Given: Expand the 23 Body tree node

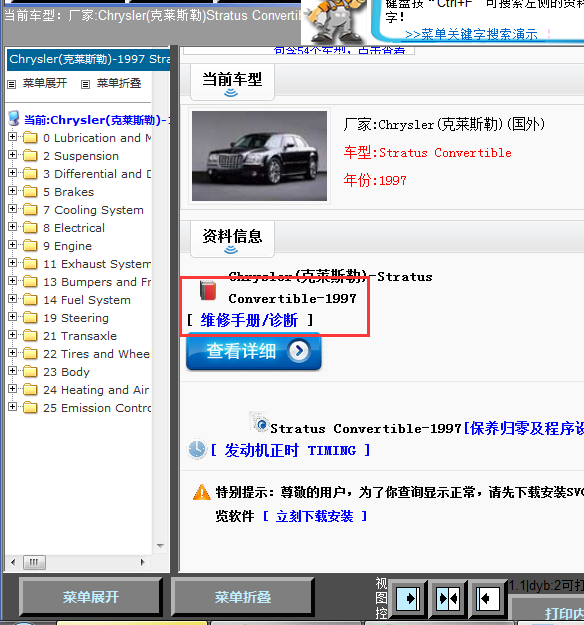Looking at the screenshot, I should click(x=12, y=370).
